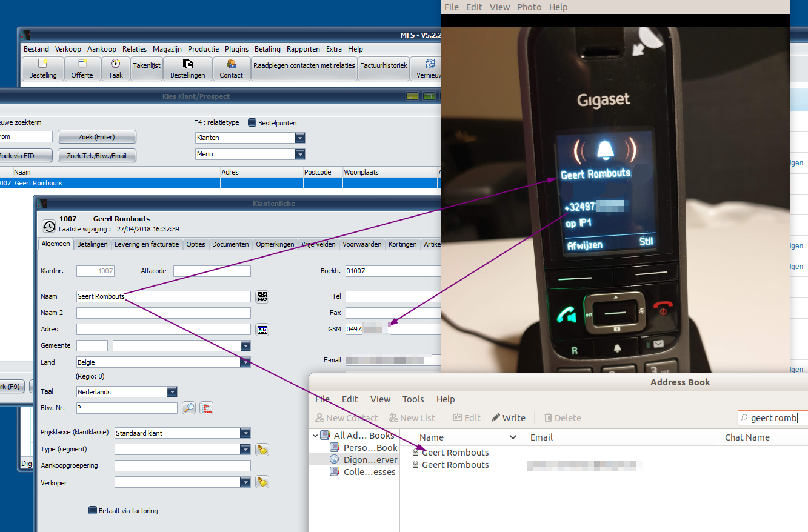The image size is (808, 532).
Task: Switch to the Opmerkingen tab
Action: [275, 244]
